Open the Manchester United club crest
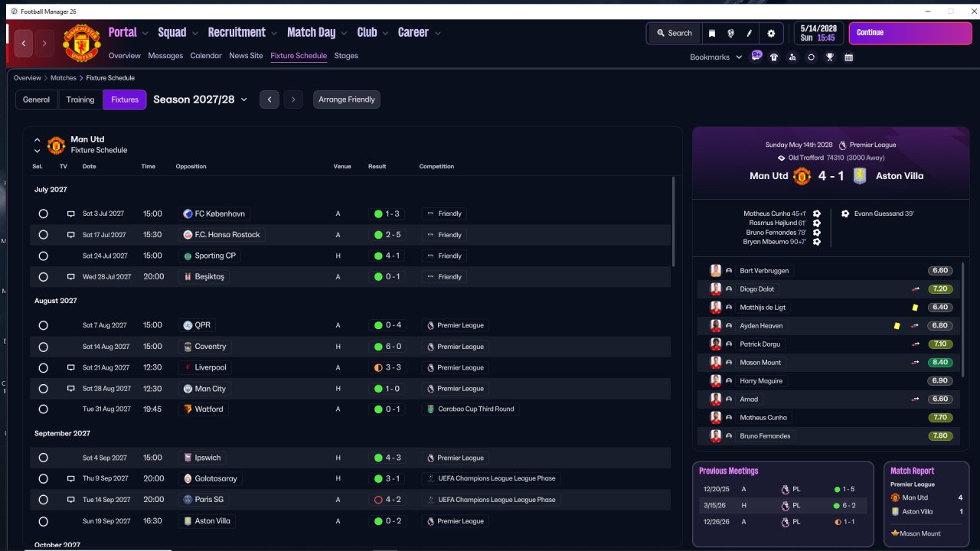The width and height of the screenshot is (980, 551). pyautogui.click(x=81, y=43)
